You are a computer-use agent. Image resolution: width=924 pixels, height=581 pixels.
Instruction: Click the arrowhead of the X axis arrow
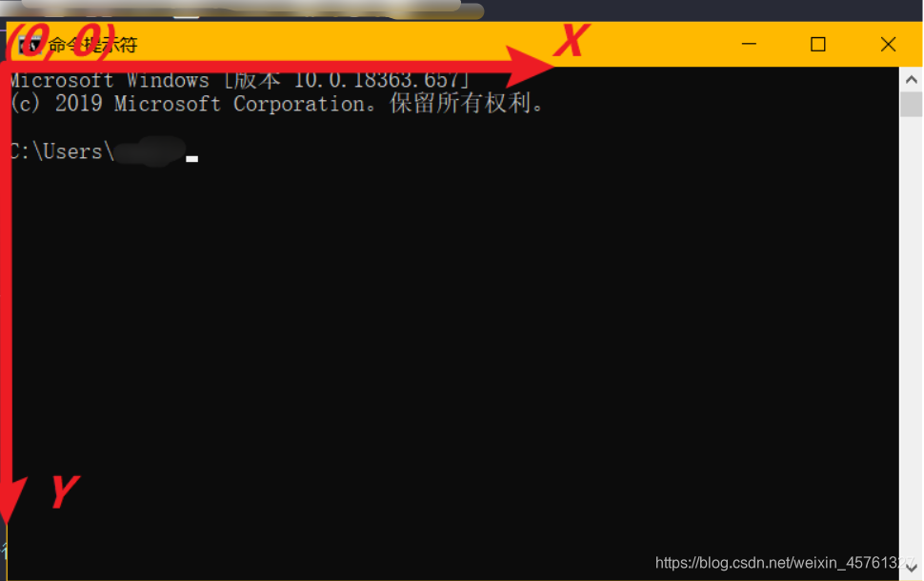[x=531, y=68]
